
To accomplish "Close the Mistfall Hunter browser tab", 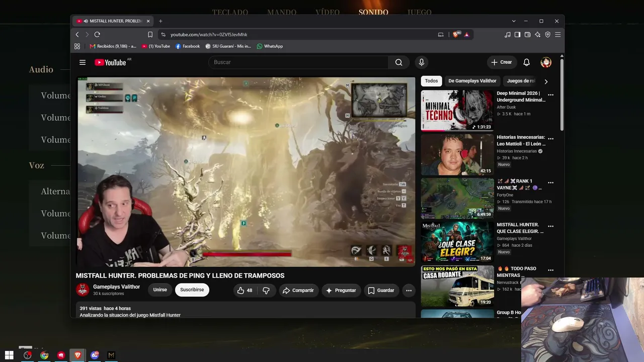I will pos(148,21).
